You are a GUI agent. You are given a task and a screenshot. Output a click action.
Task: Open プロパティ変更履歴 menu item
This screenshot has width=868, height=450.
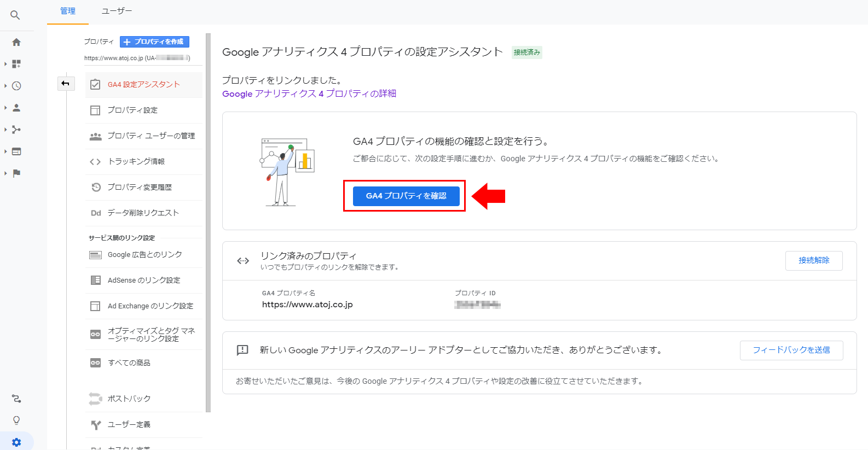pos(144,188)
